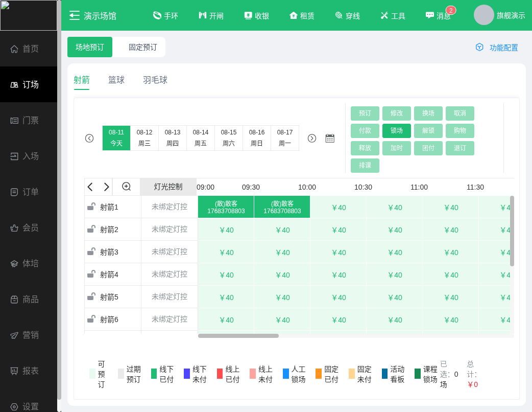Click the 排课 action button
This screenshot has width=532, height=412.
tap(365, 166)
